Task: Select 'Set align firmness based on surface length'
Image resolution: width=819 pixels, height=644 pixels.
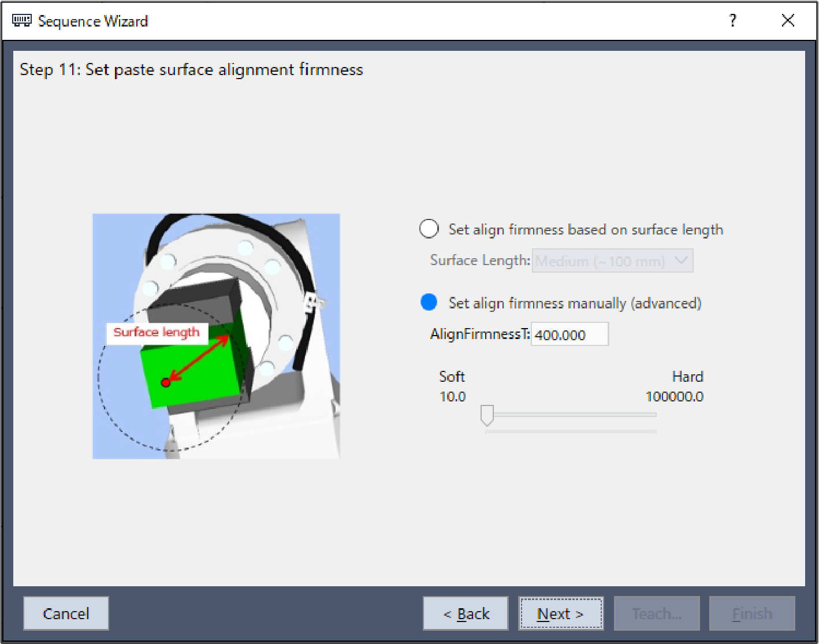Action: (x=429, y=229)
